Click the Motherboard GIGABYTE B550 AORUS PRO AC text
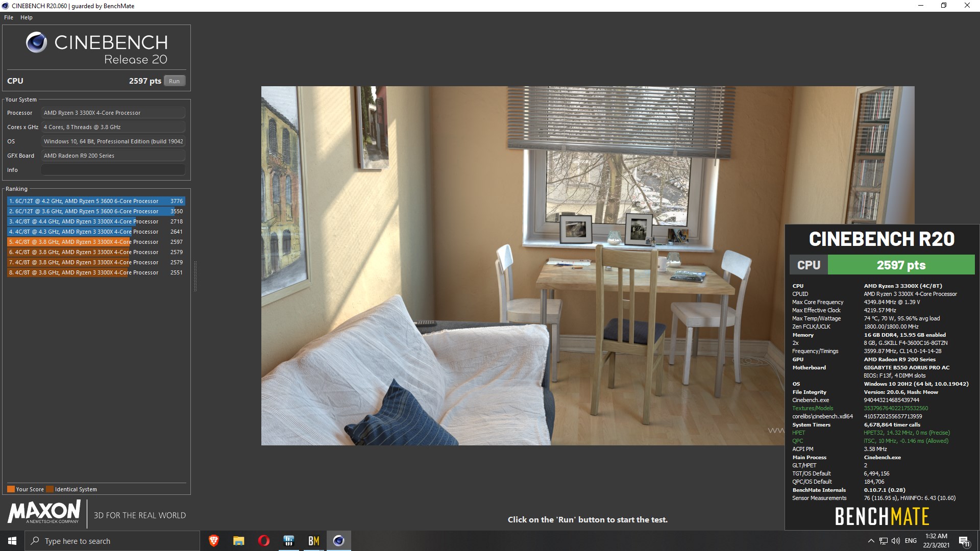This screenshot has height=551, width=980. point(906,367)
